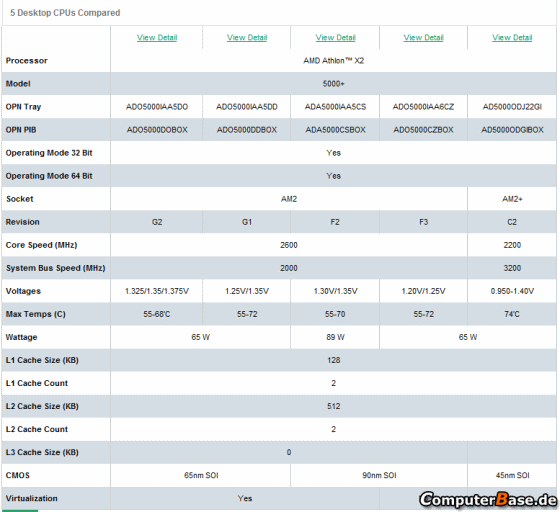Select system bus speed value '2000'
This screenshot has width=560, height=512.
pyautogui.click(x=289, y=268)
